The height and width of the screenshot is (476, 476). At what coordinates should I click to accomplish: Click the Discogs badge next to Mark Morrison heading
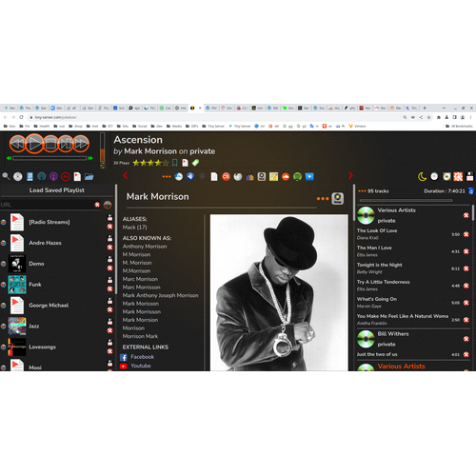tap(338, 198)
